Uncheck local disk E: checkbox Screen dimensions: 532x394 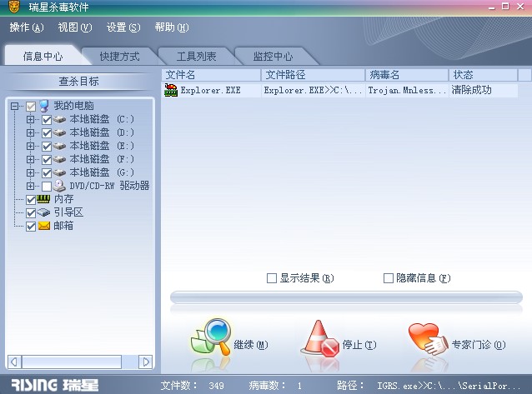coord(47,147)
